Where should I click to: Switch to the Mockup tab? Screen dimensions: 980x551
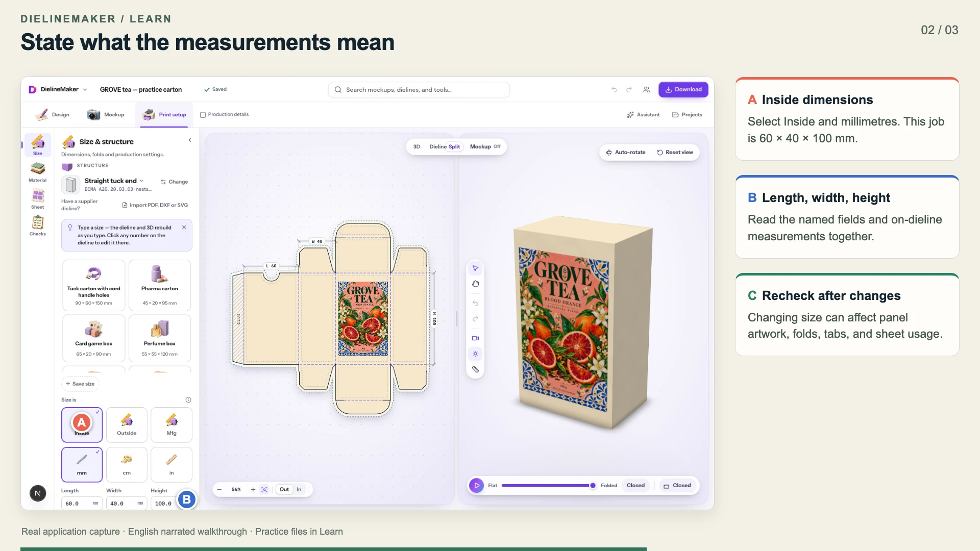pos(106,115)
